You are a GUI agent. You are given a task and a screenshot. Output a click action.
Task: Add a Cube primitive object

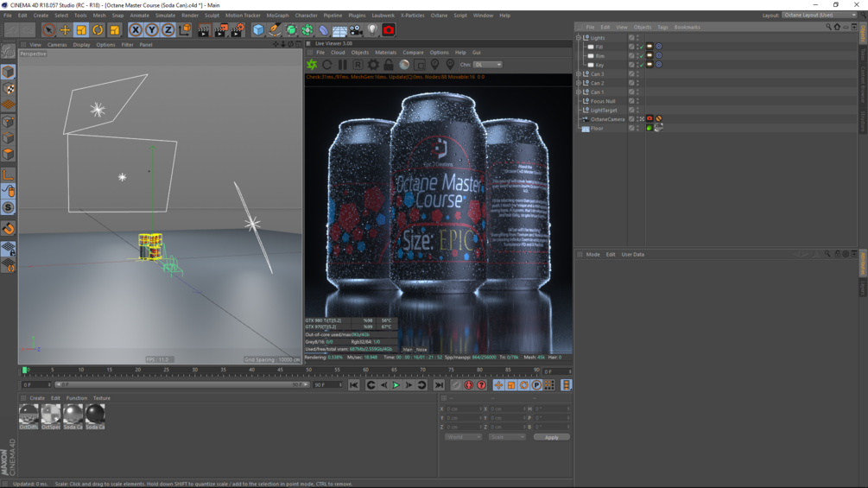(x=258, y=30)
